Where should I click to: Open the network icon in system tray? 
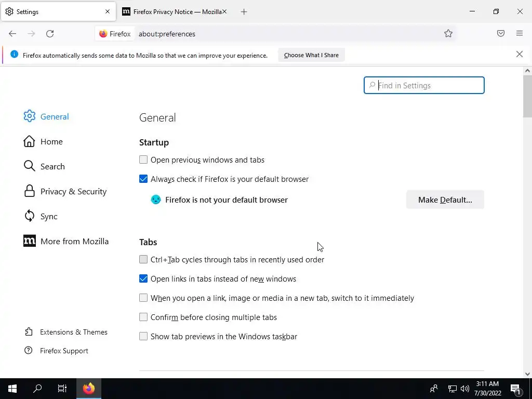[x=453, y=389]
